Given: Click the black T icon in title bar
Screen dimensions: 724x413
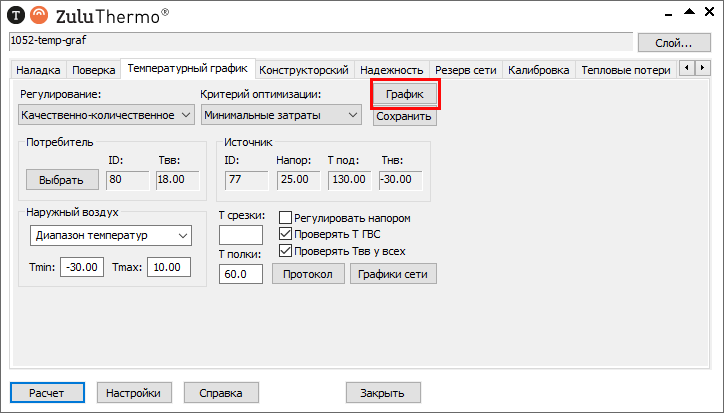Looking at the screenshot, I should [x=15, y=15].
